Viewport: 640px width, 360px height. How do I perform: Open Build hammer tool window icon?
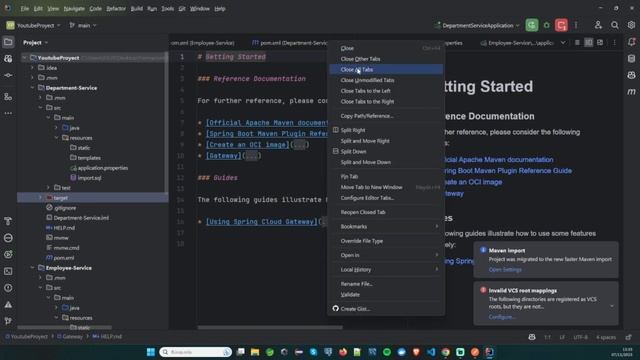click(x=8, y=221)
